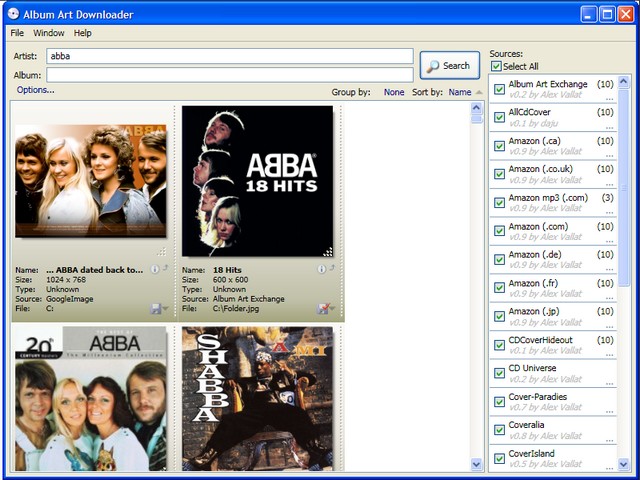Open settings dots for Cover-Paradies source
640x480 pixels.
609,411
